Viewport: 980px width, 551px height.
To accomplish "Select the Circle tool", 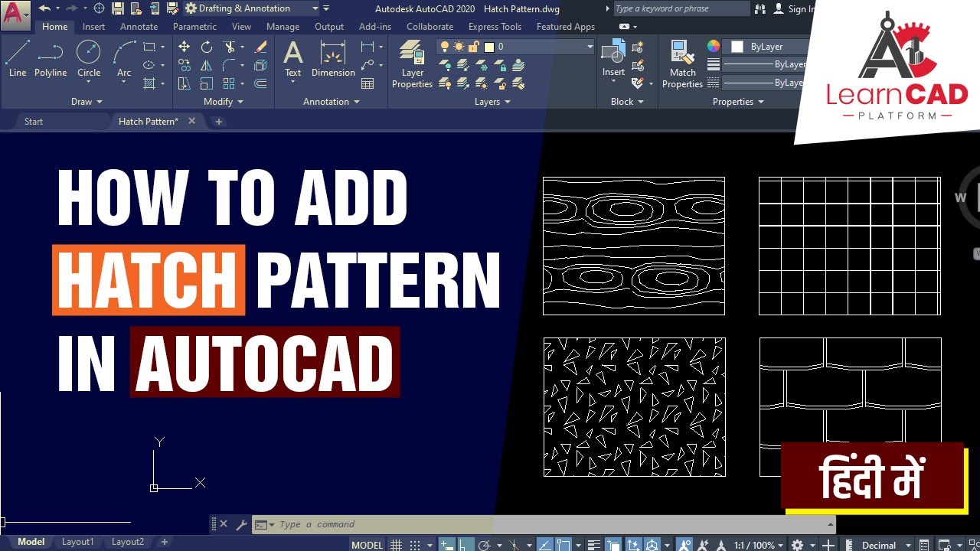I will tap(89, 59).
